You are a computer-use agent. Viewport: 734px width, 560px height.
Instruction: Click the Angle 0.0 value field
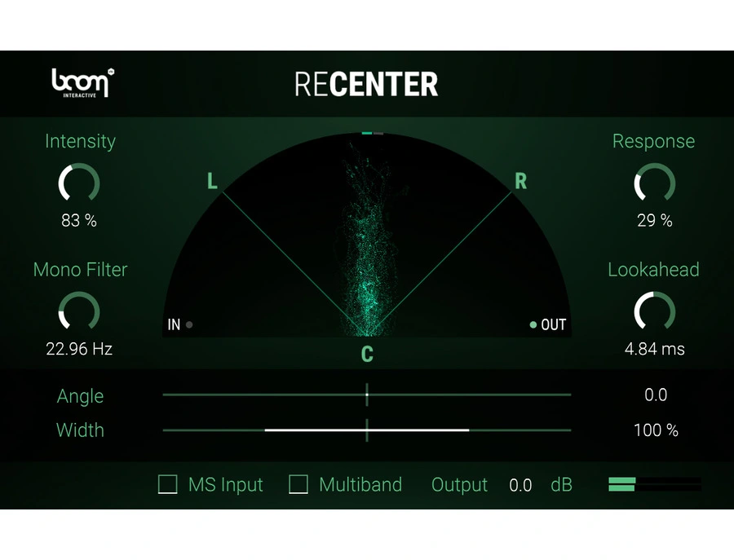point(656,395)
